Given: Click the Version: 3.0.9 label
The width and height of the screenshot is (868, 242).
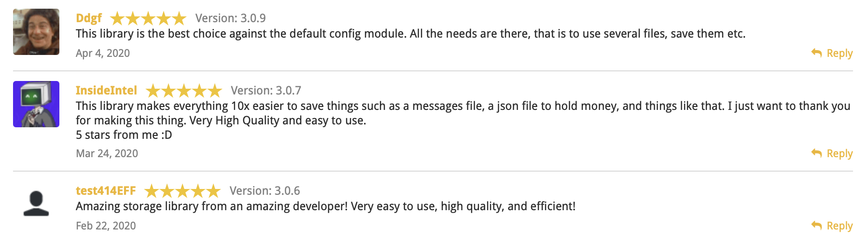Looking at the screenshot, I should point(230,18).
